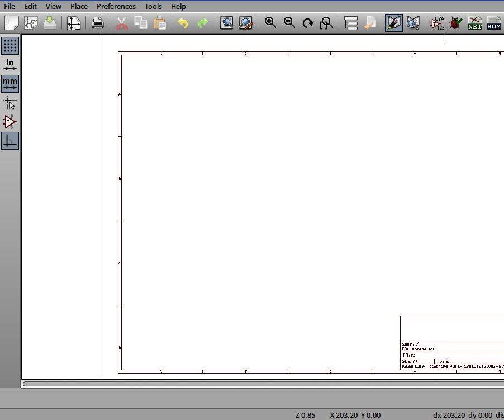Generate the netlist with NET icon
The image size is (504, 420).
coord(475,23)
